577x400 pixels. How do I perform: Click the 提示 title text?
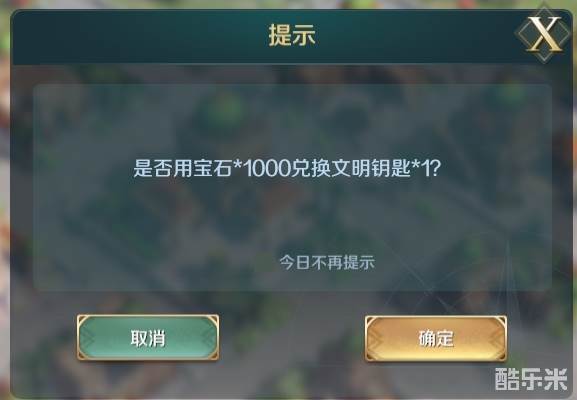[292, 35]
